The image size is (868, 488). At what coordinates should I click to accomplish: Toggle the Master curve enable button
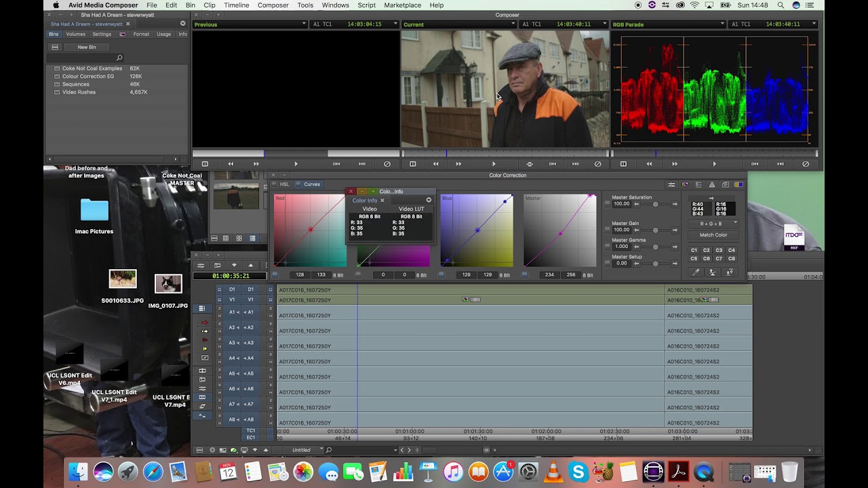[525, 275]
